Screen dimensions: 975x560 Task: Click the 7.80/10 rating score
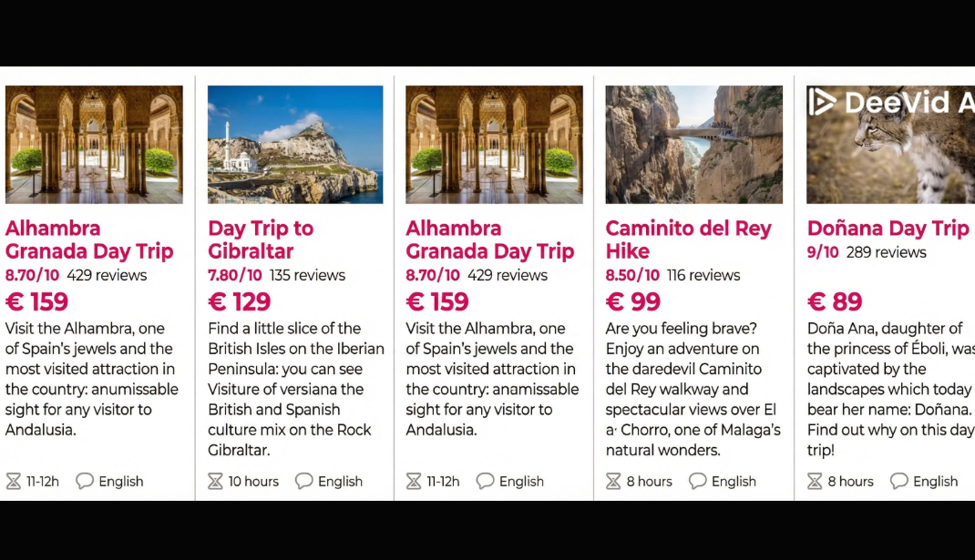pyautogui.click(x=235, y=275)
